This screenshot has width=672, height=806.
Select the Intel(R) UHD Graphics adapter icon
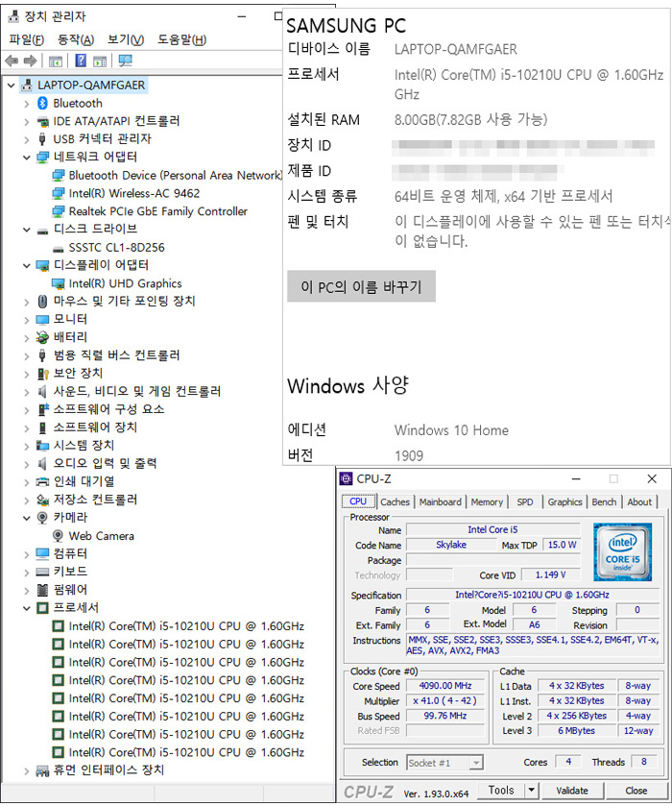pyautogui.click(x=58, y=283)
